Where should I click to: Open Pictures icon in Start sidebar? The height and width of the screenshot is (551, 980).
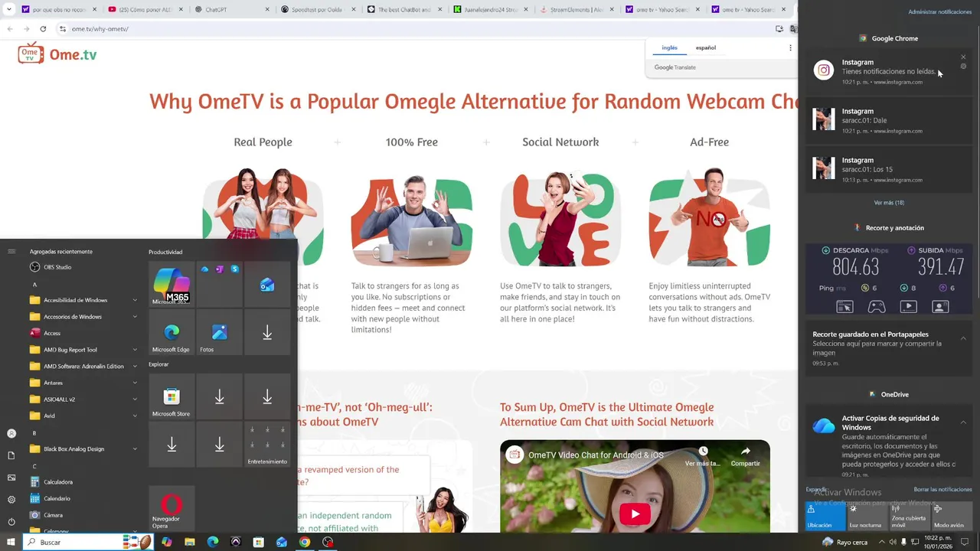pyautogui.click(x=11, y=478)
